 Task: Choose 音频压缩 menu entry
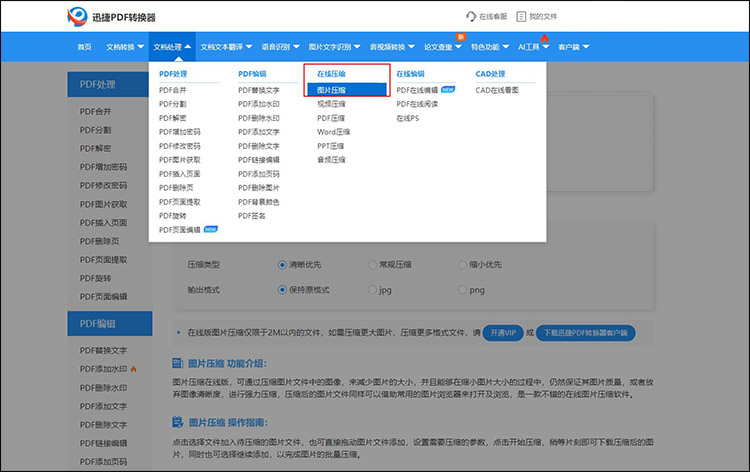click(331, 160)
